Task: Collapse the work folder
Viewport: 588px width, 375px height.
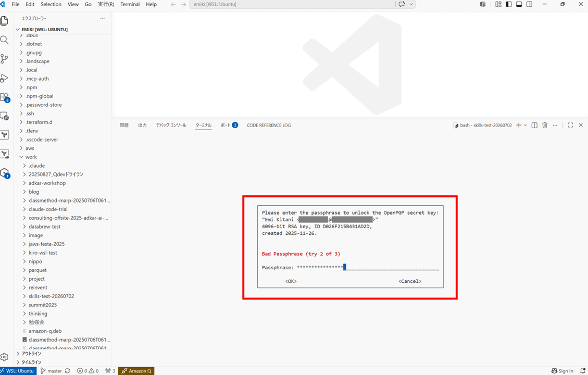Action: tap(63, 157)
